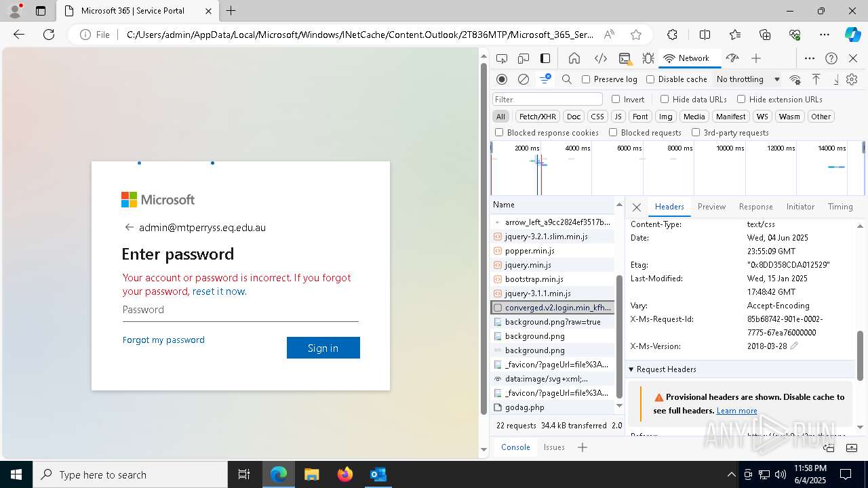
Task: Show hidden system tray icons chevron
Action: [x=731, y=474]
